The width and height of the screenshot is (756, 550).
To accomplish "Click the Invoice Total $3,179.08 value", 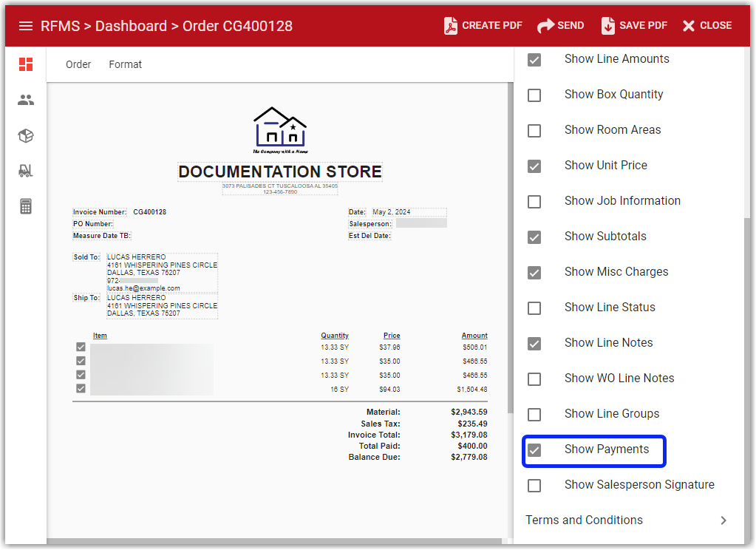I will click(469, 435).
